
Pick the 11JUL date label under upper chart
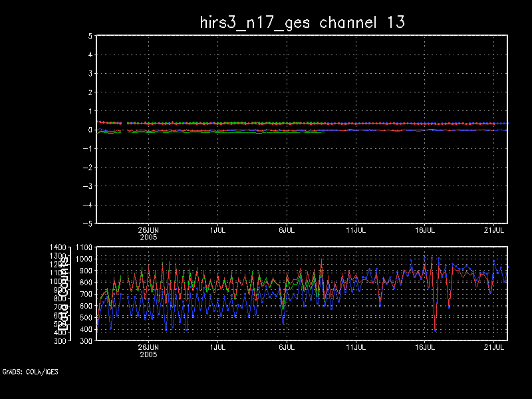tap(356, 229)
